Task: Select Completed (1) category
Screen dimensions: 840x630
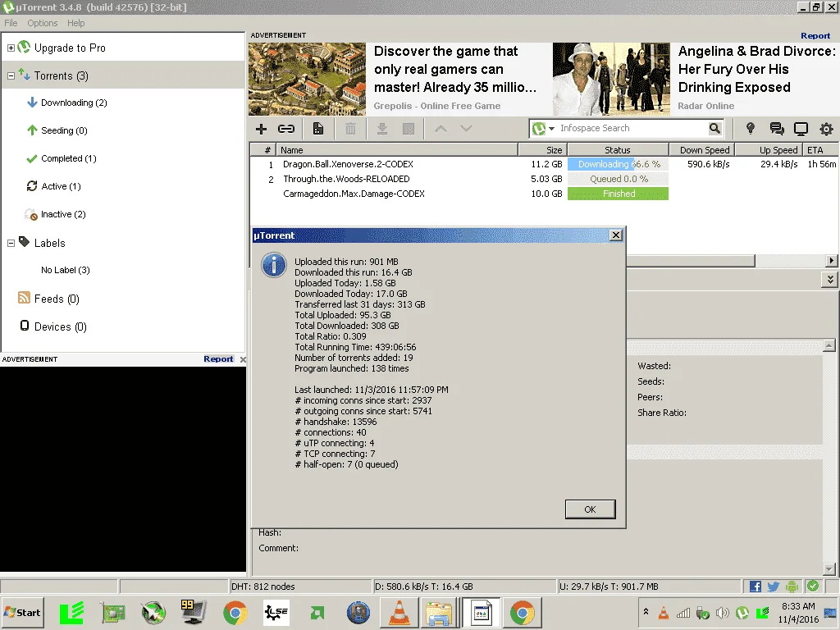Action: tap(68, 158)
